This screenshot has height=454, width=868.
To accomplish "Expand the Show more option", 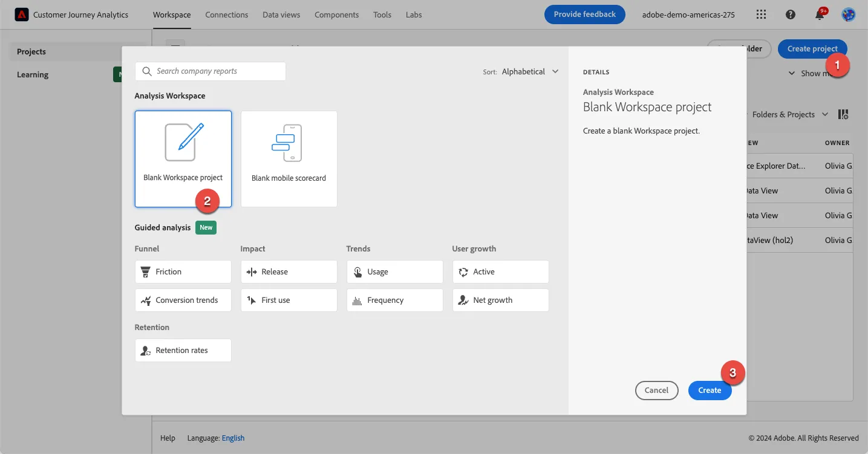I will point(814,73).
